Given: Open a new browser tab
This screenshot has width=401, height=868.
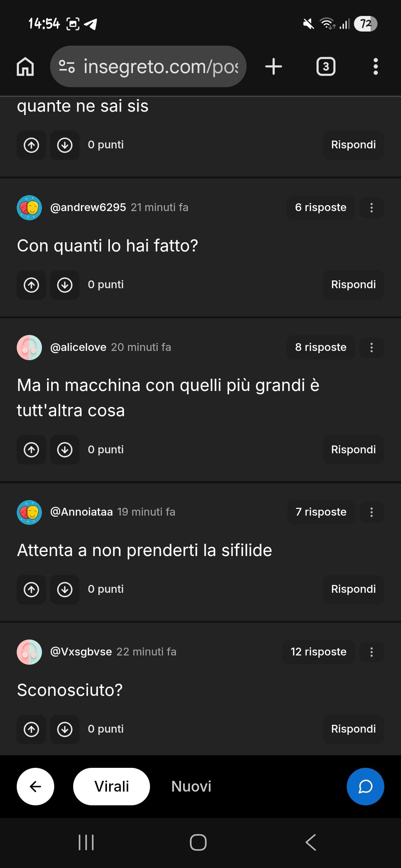Looking at the screenshot, I should pos(274,67).
